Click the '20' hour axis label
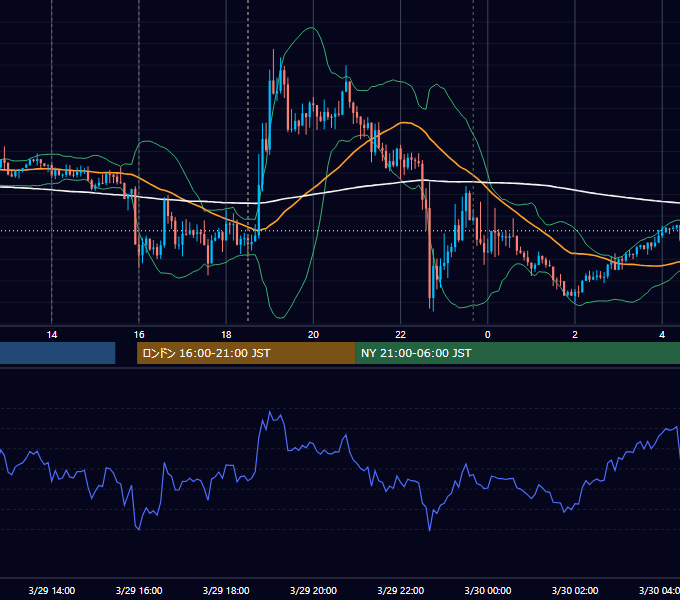The image size is (680, 600). click(x=313, y=335)
